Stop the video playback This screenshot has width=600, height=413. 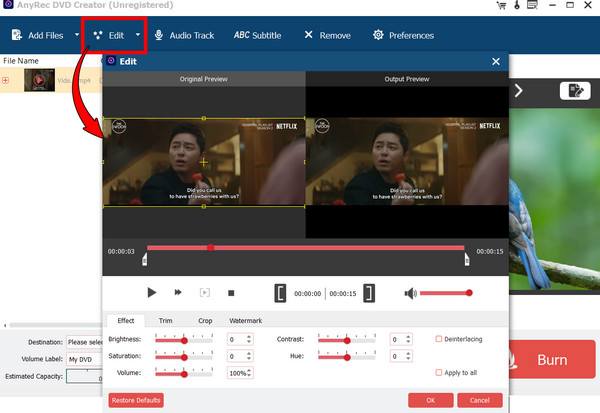231,293
